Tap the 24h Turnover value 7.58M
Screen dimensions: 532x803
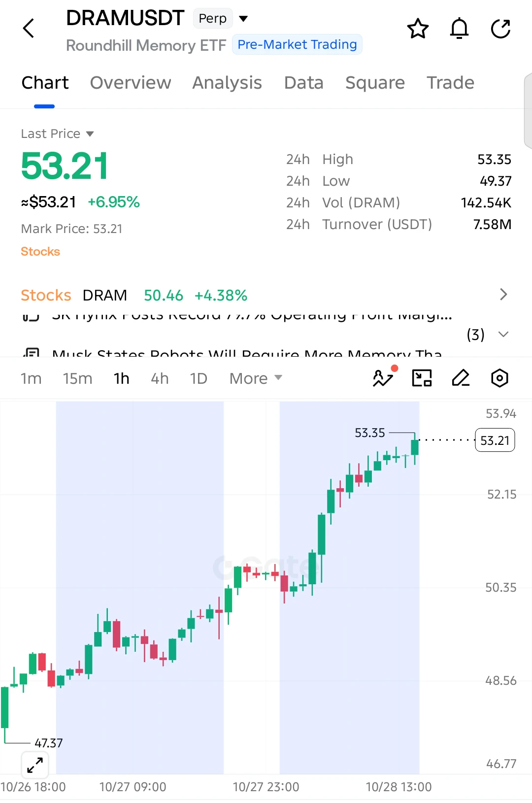tap(493, 225)
